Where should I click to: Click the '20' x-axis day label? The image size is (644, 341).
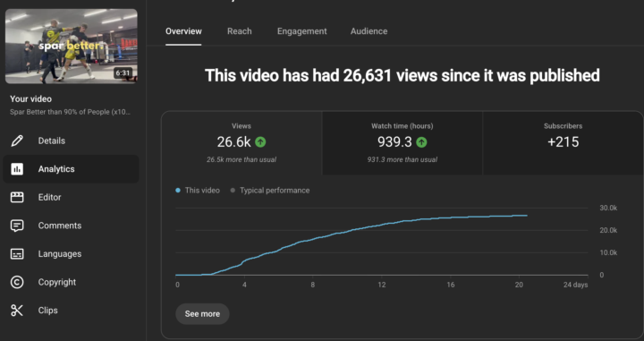(519, 286)
